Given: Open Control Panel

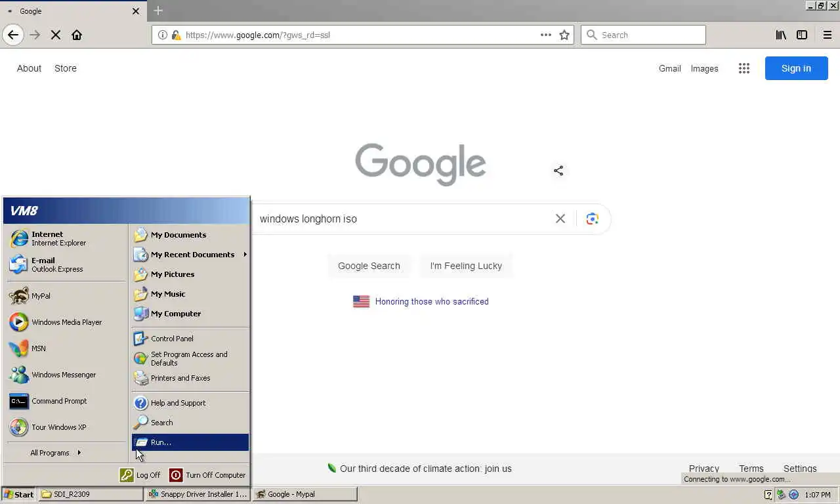Looking at the screenshot, I should pyautogui.click(x=190, y=339).
